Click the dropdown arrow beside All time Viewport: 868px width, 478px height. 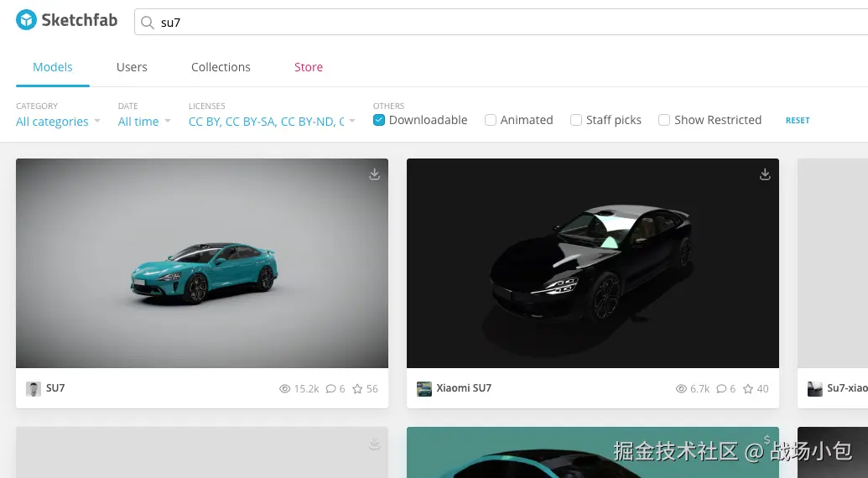pyautogui.click(x=168, y=121)
